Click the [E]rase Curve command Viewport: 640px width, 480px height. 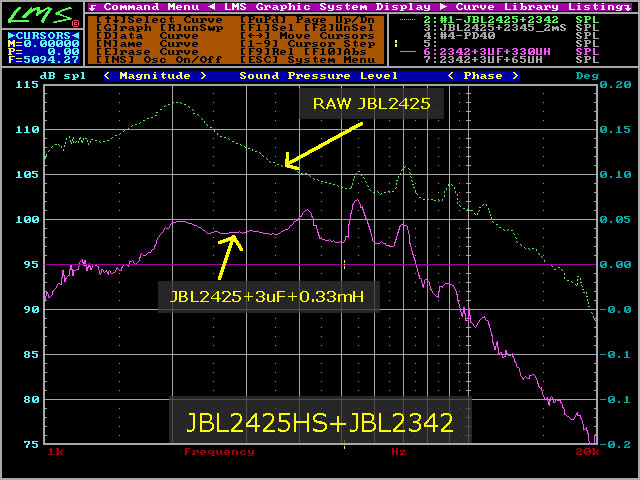(148, 52)
